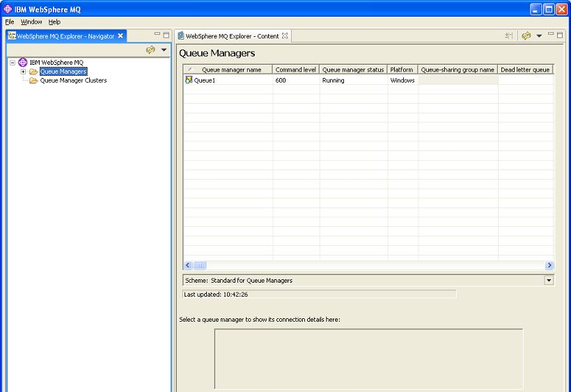The height and width of the screenshot is (392, 571).
Task: Close the IBM WebSphere MQ window
Action: click(x=561, y=9)
